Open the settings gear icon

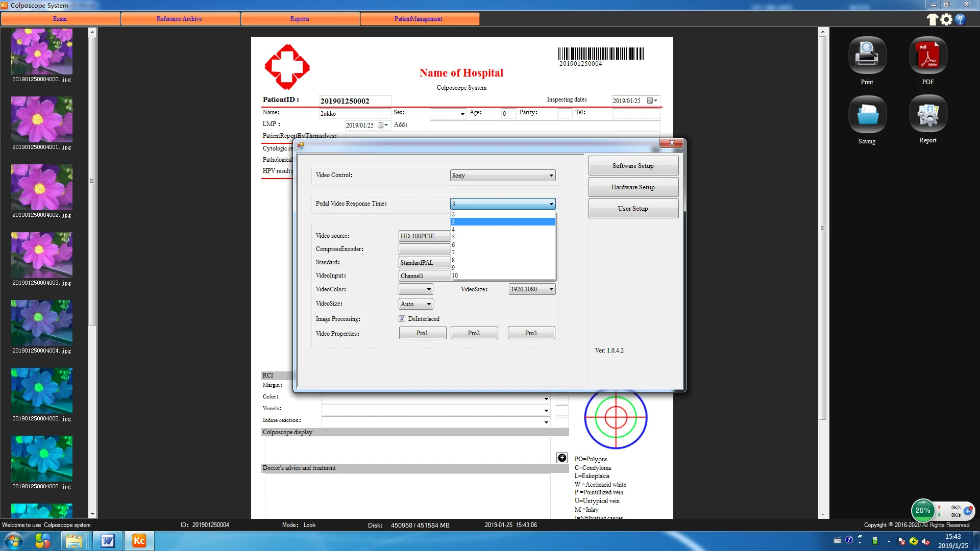[x=946, y=19]
